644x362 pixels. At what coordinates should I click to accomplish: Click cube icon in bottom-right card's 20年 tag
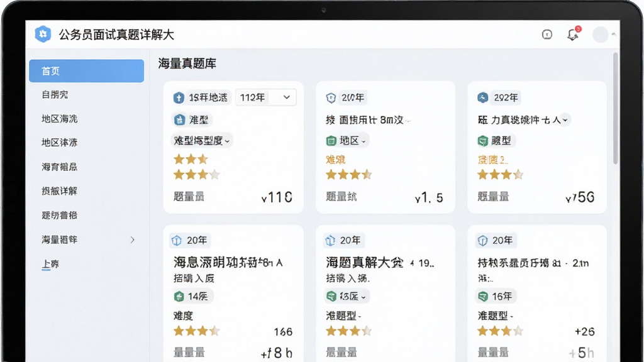tap(482, 241)
